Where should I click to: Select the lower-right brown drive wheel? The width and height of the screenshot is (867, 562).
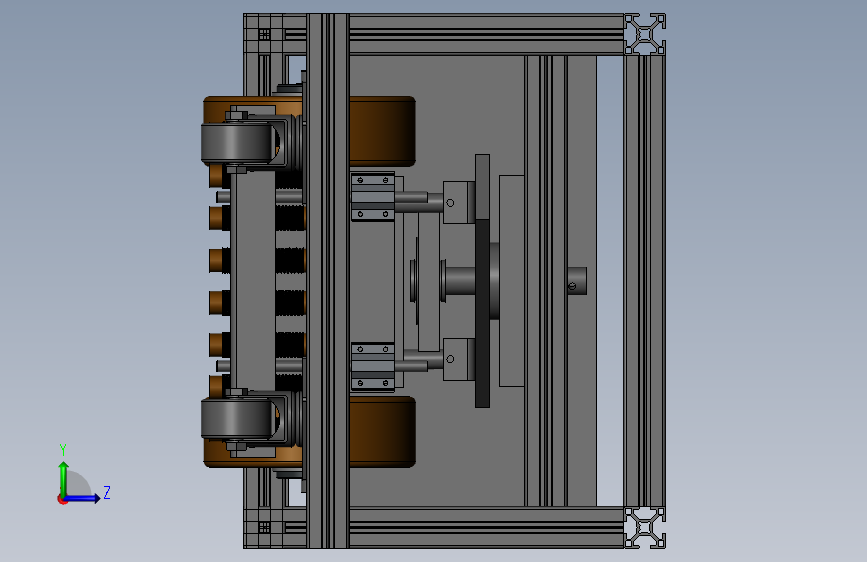click(382, 432)
